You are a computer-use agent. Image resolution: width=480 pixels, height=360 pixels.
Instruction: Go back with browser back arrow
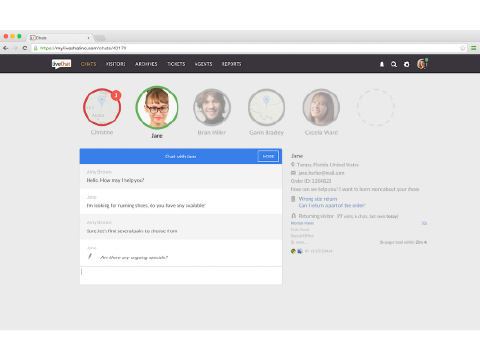tap(6, 48)
